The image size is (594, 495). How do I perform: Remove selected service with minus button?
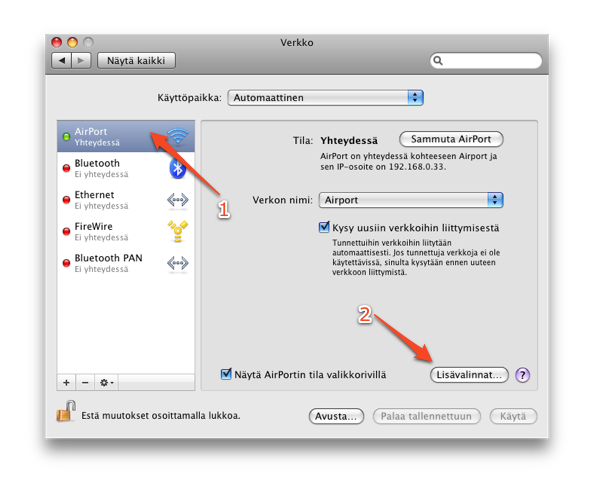pyautogui.click(x=85, y=383)
